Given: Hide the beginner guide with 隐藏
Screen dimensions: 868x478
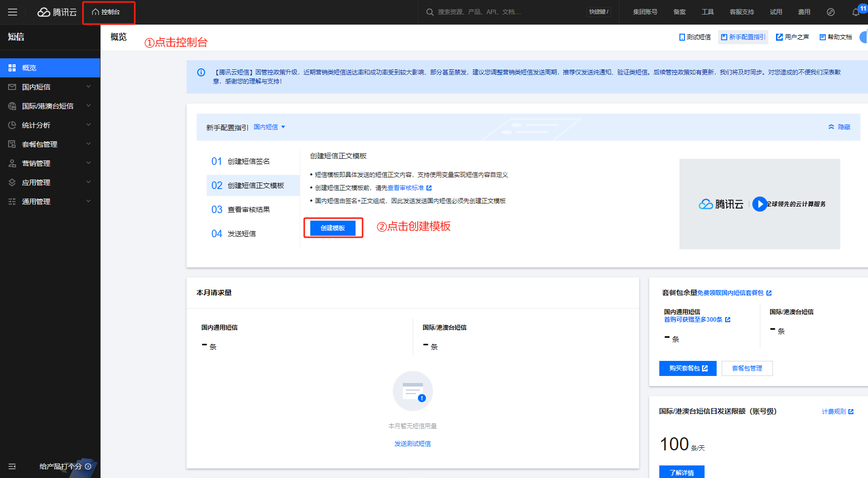Looking at the screenshot, I should click(839, 127).
